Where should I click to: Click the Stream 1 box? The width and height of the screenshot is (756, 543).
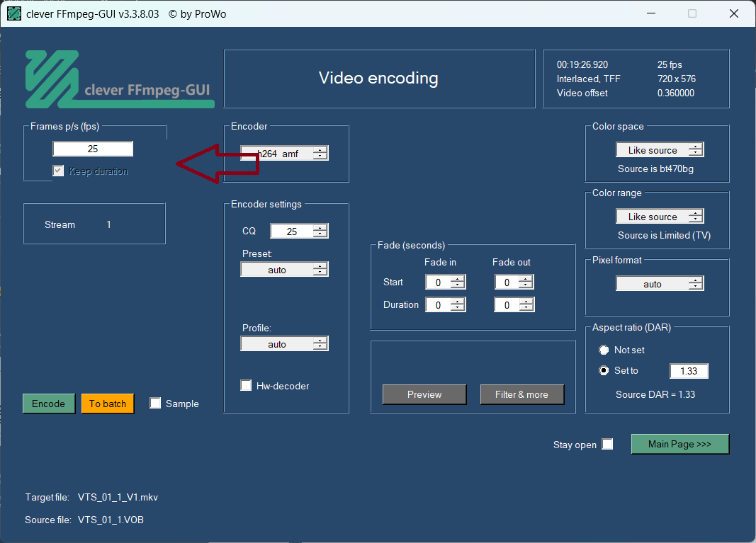(x=94, y=224)
